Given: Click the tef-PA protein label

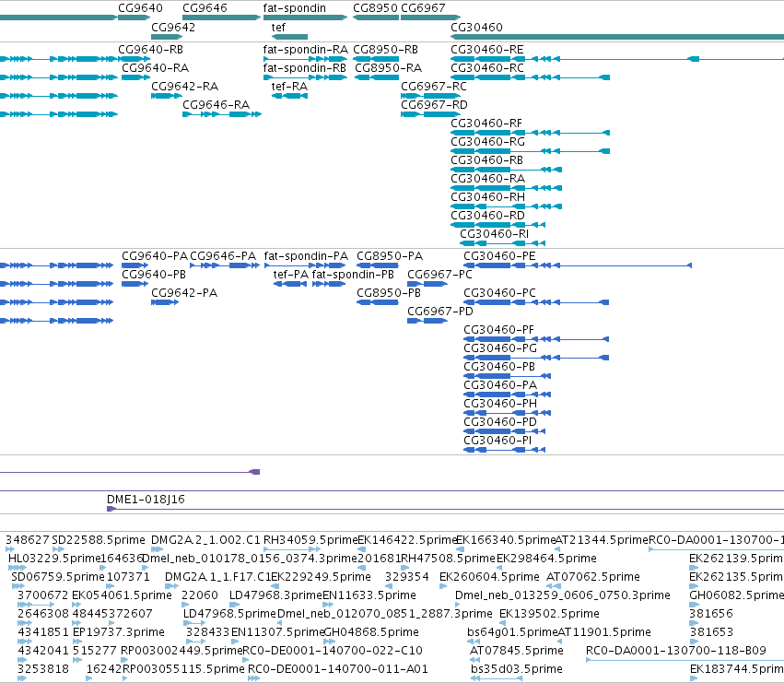Looking at the screenshot, I should [x=291, y=275].
